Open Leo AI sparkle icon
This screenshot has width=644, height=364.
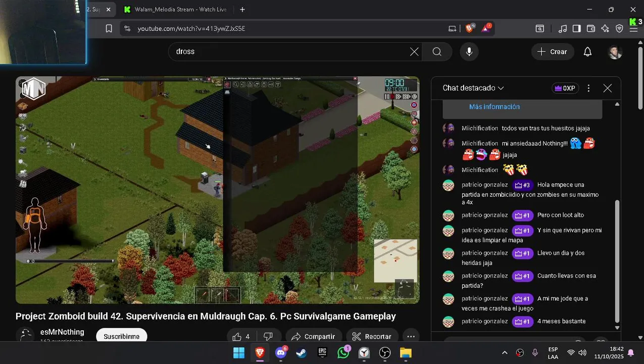point(605,29)
